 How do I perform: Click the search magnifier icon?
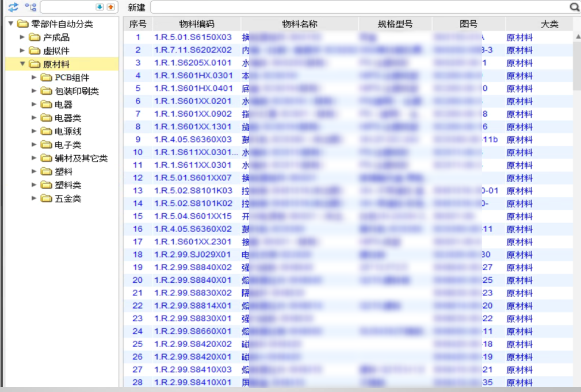click(574, 7)
